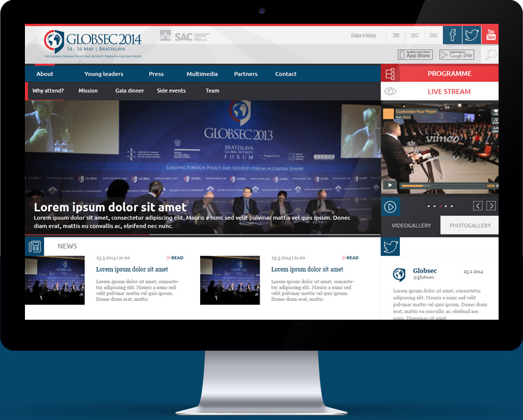
Task: Open the second news headline Lorem ipsum
Action: tap(307, 269)
